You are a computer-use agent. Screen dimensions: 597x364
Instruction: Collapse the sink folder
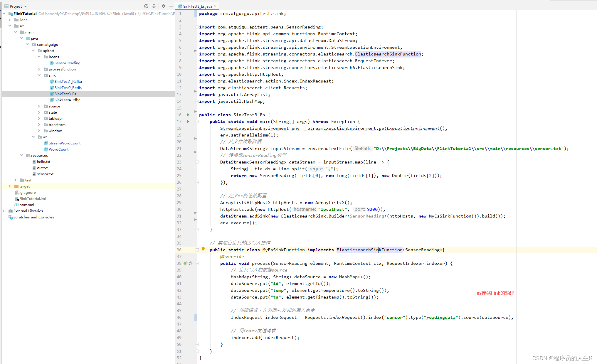39,75
